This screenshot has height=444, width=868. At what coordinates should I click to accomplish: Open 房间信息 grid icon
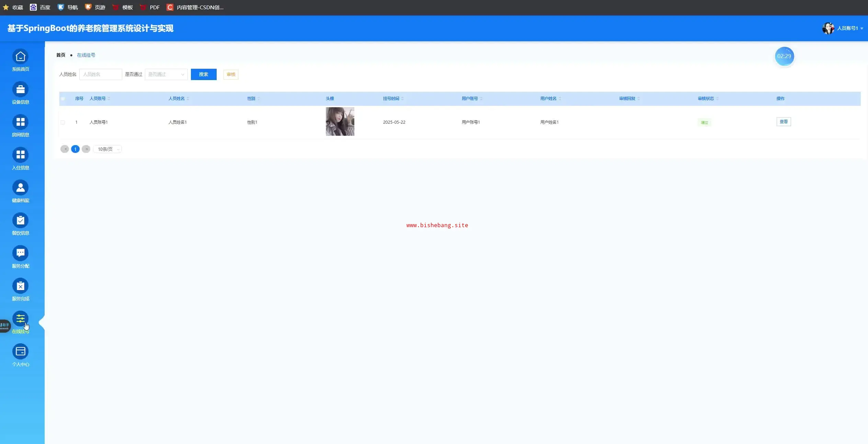[21, 122]
